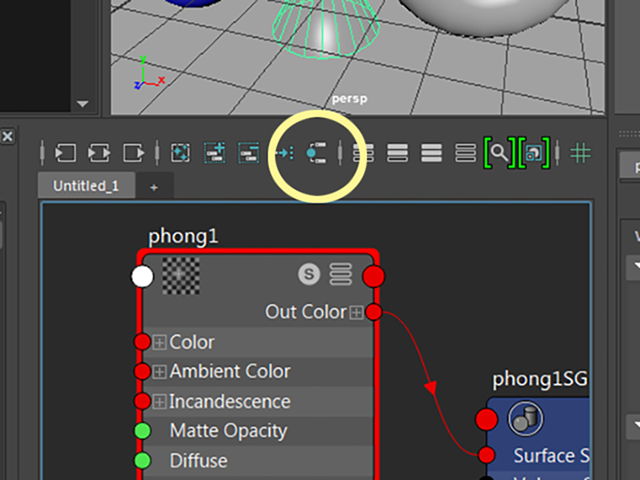640x480 pixels.
Task: Click the XYZ axis gizmo in viewport
Action: coord(149,74)
